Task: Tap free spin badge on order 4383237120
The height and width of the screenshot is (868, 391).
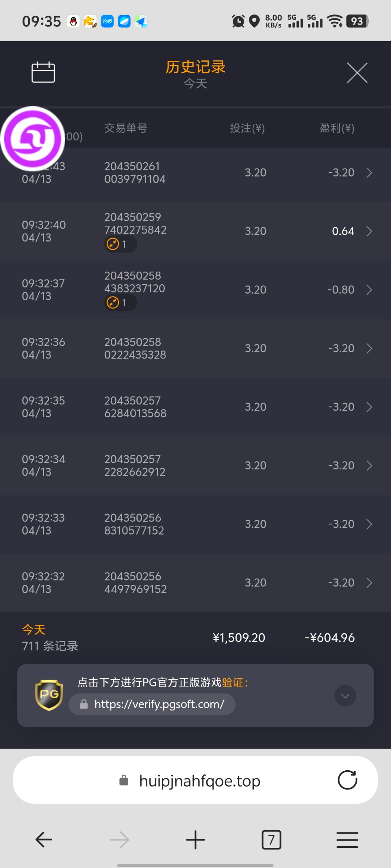Action: [120, 303]
